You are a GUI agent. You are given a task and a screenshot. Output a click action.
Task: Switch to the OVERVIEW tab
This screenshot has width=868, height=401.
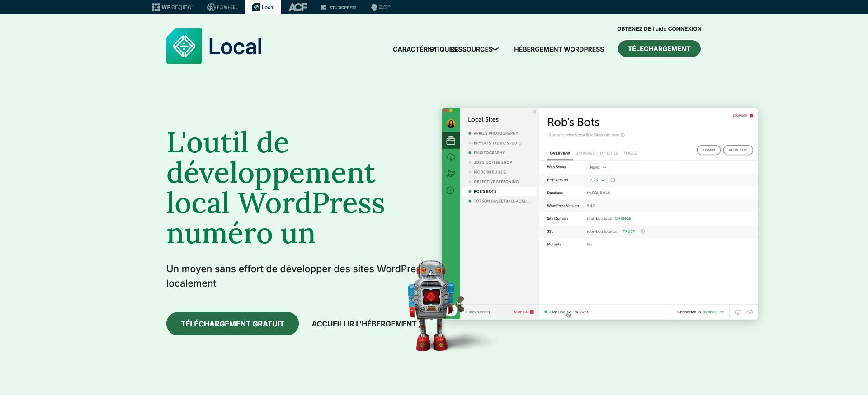560,153
